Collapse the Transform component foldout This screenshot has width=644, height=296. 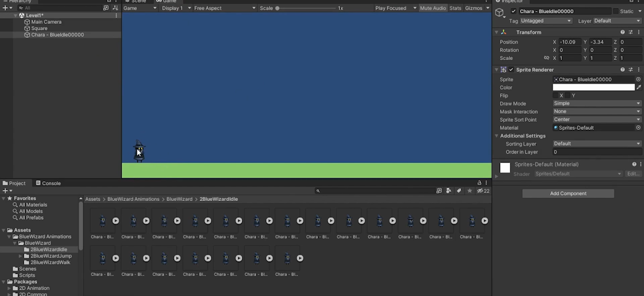pos(496,32)
